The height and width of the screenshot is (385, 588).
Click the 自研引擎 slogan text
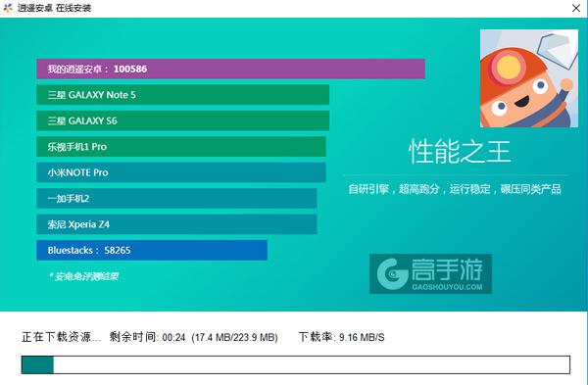pyautogui.click(x=455, y=189)
